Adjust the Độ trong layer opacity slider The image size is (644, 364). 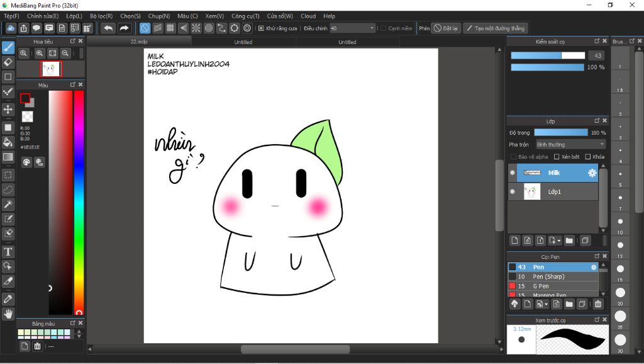click(x=560, y=132)
